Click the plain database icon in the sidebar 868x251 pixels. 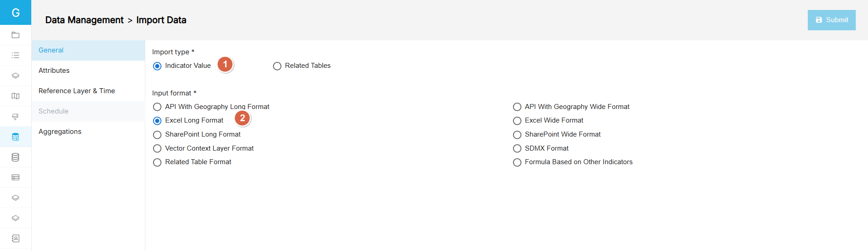[15, 157]
